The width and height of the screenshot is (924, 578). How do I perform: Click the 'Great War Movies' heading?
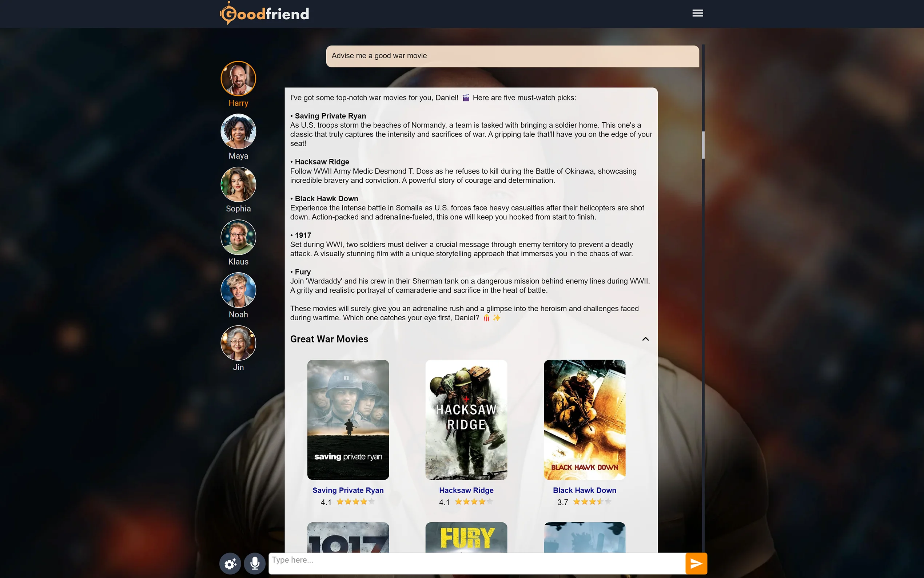point(329,339)
